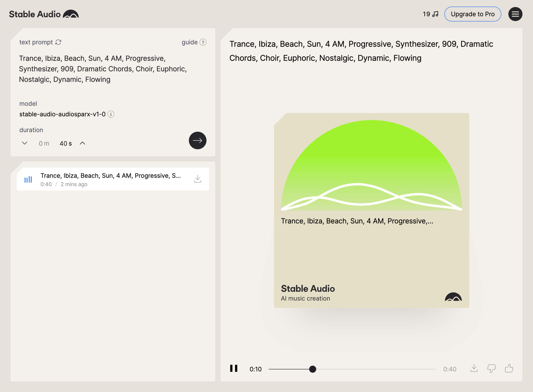Decrease duration with down chevron
Screen dimensions: 533x392
pos(25,143)
